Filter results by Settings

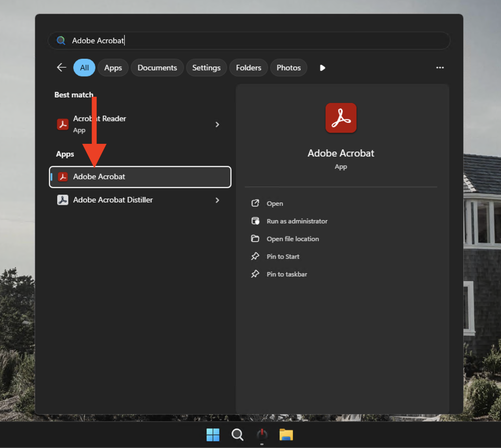[206, 68]
